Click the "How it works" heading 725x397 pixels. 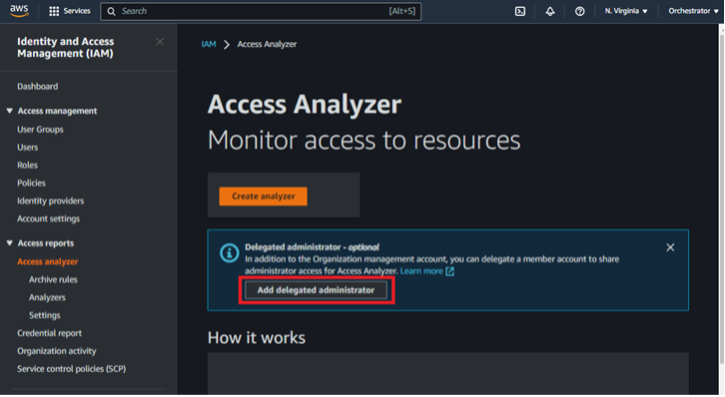257,338
